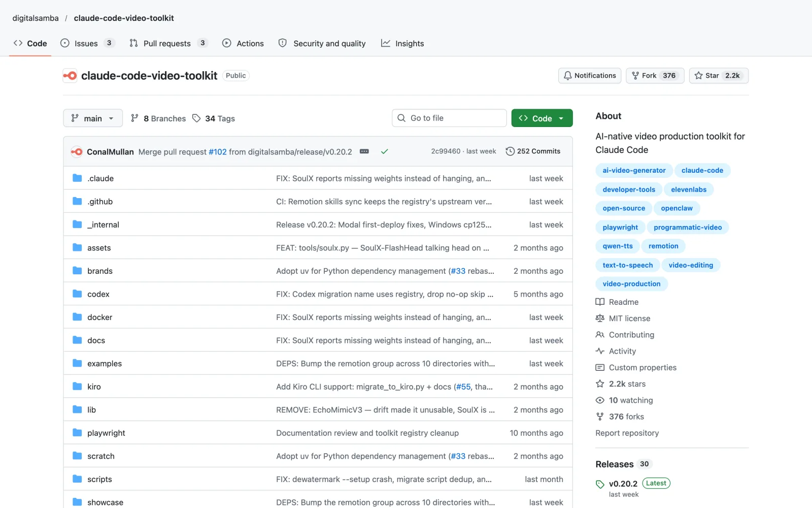Click the 10 watching eye icon
Screen dimensions: 812x508
tap(600, 400)
